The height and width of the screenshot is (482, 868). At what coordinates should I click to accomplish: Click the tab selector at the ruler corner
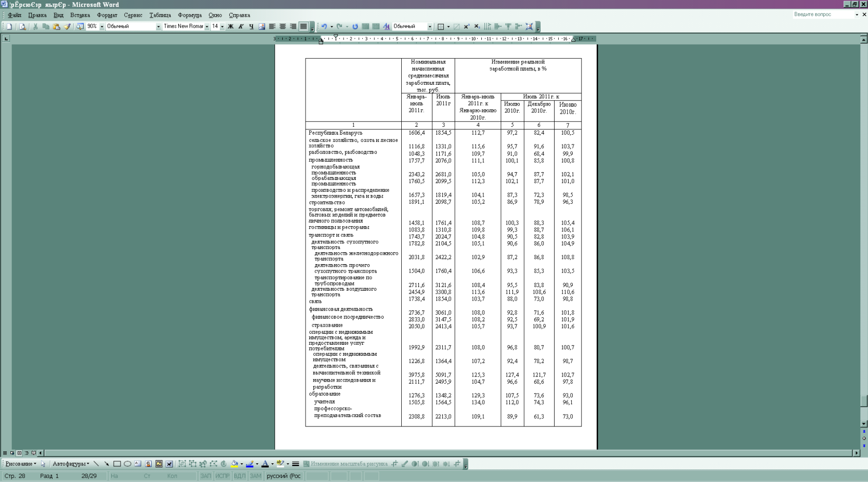(6, 38)
